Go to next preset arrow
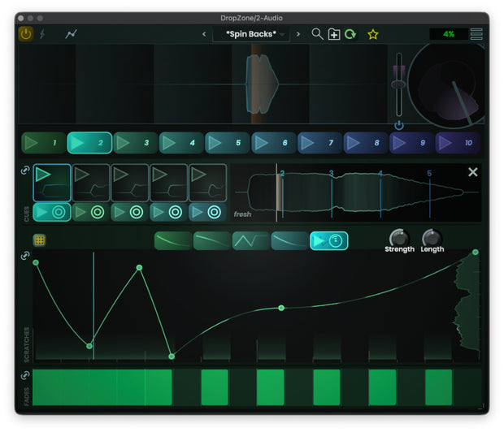This screenshot has height=432, width=504. pyautogui.click(x=298, y=34)
